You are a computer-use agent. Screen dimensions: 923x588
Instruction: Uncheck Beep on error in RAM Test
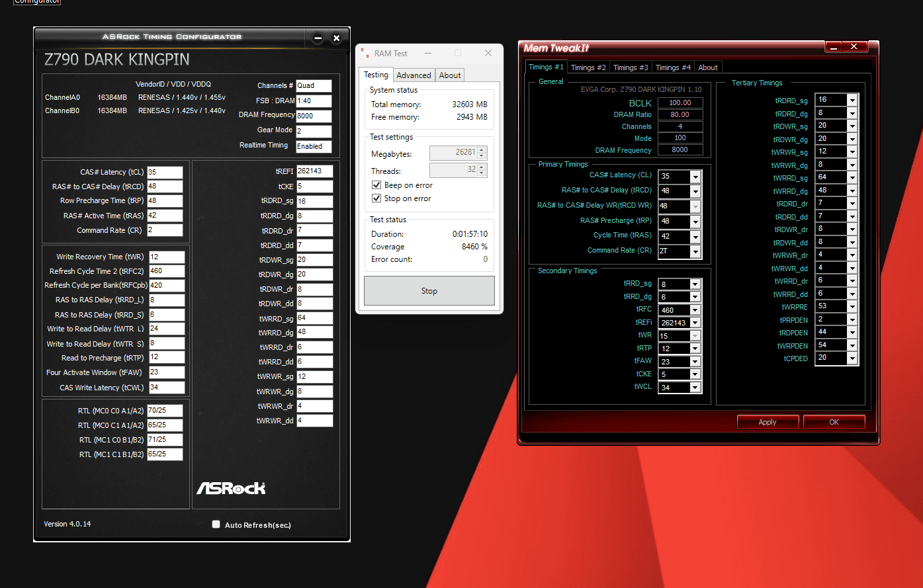tap(376, 185)
